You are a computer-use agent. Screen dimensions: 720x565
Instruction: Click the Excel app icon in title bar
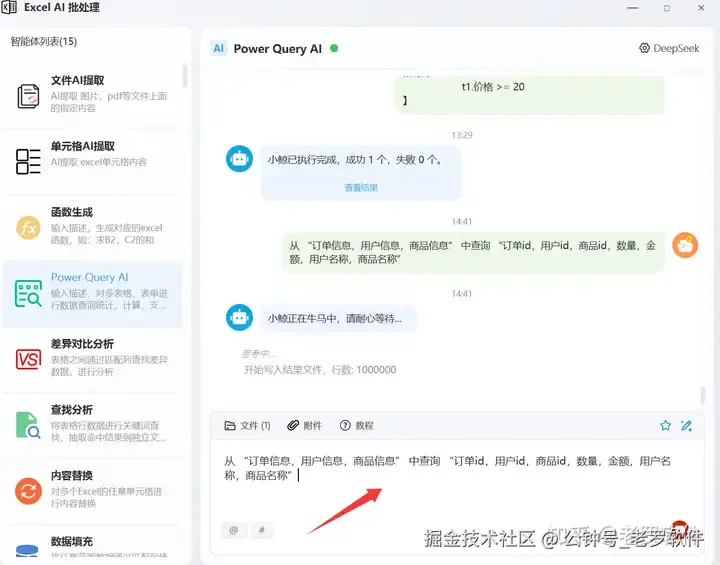coord(9,7)
